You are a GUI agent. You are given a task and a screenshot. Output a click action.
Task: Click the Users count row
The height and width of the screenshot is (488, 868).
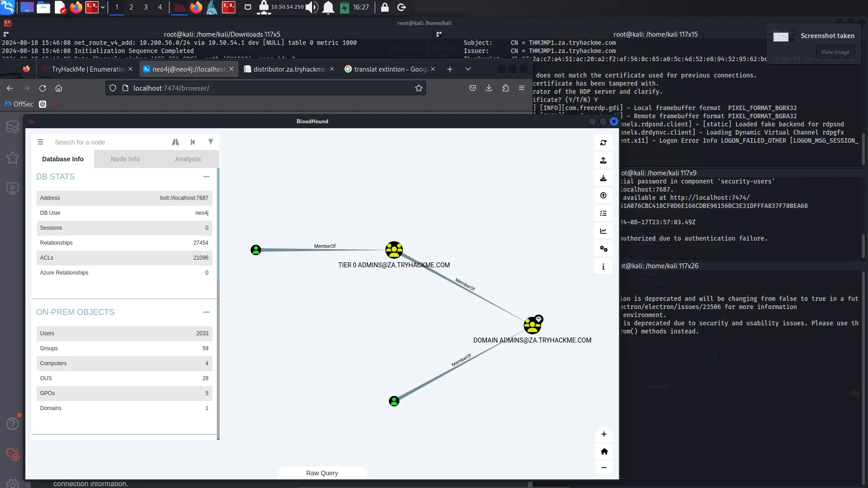click(x=124, y=333)
